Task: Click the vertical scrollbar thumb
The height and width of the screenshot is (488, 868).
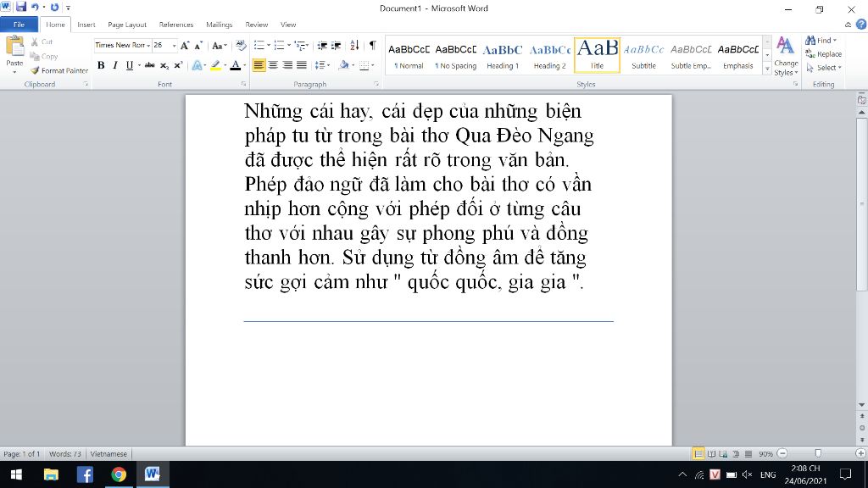Action: (x=862, y=203)
